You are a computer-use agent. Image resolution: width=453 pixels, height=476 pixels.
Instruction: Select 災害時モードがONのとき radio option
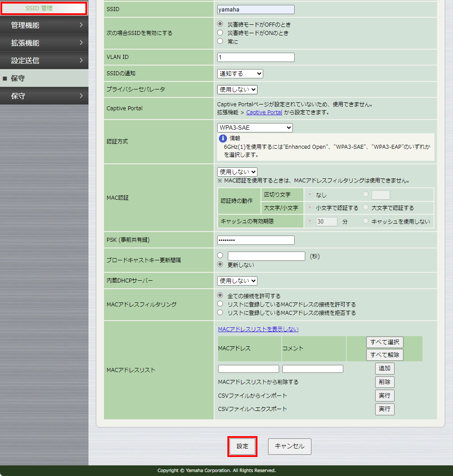pos(220,32)
